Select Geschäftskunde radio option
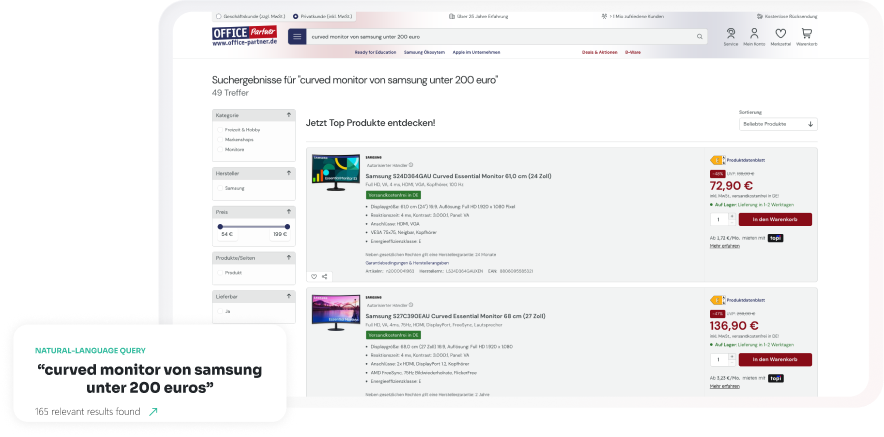 (x=218, y=16)
